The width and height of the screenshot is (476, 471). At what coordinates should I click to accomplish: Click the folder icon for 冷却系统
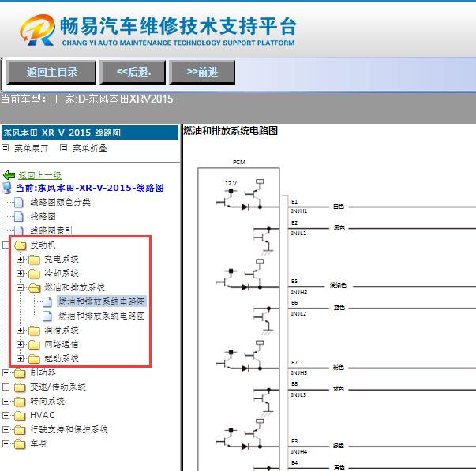tap(34, 274)
